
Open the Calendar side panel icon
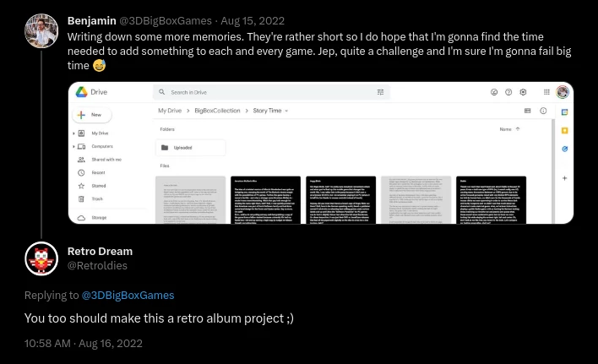coord(565,112)
